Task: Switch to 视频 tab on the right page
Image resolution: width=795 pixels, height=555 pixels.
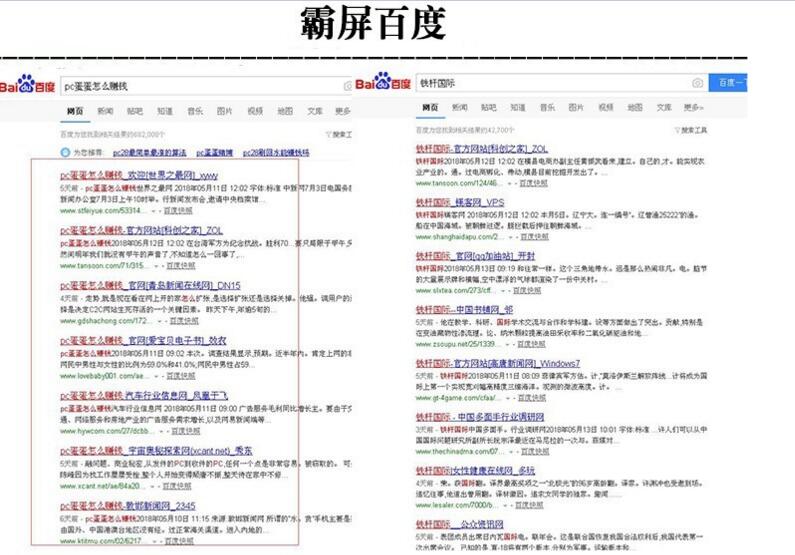Action: coord(605,107)
